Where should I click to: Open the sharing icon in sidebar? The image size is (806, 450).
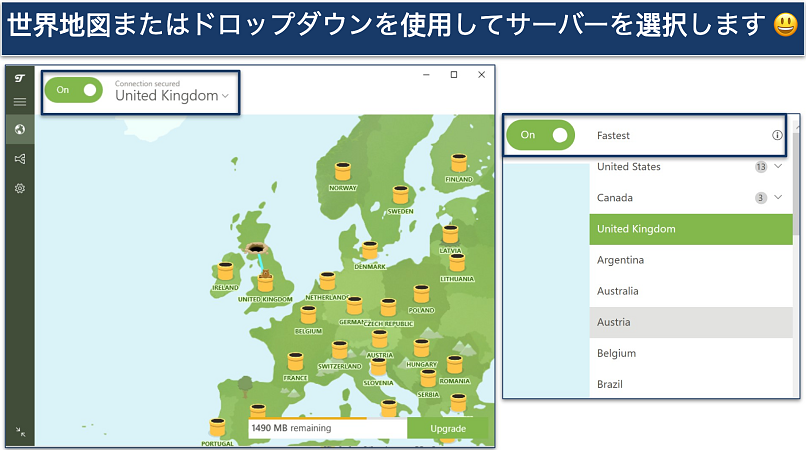20,158
